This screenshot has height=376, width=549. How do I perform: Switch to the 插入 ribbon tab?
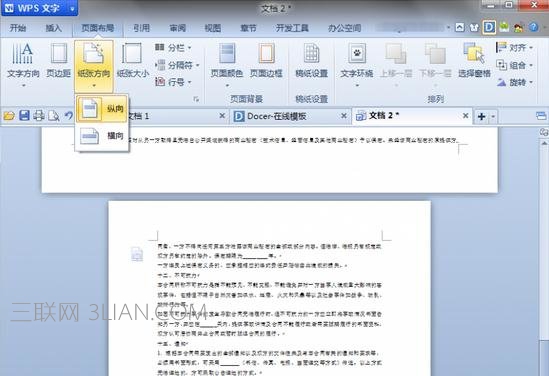[x=54, y=28]
